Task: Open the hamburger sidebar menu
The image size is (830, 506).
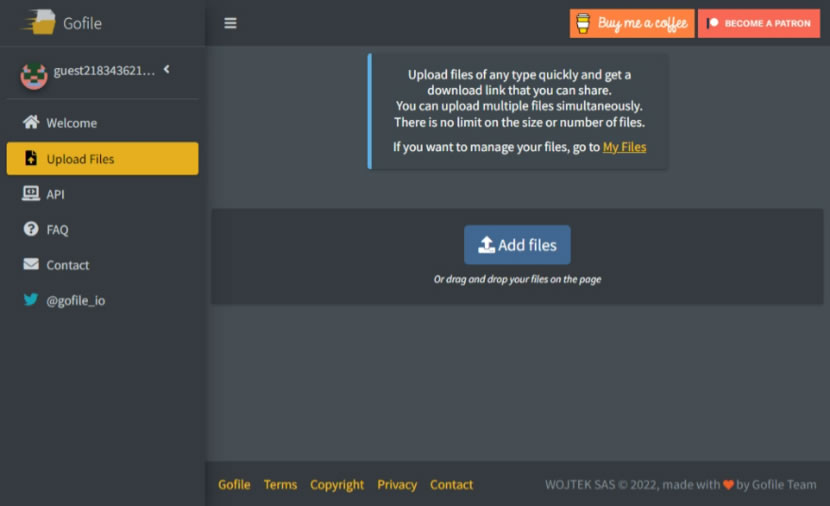Action: [x=230, y=23]
